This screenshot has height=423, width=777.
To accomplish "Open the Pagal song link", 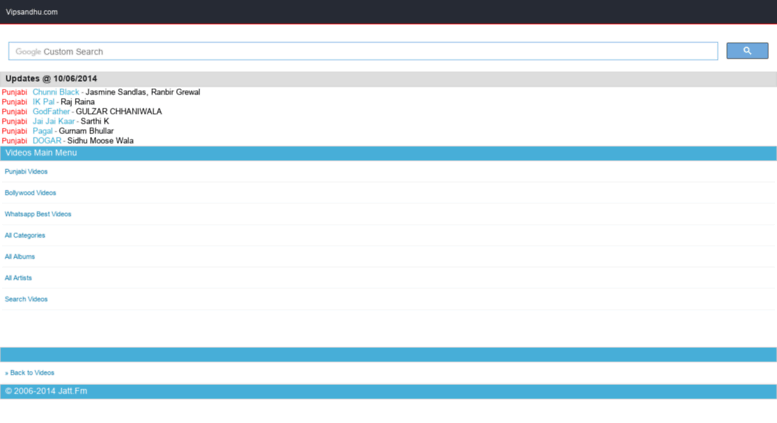I will 43,131.
